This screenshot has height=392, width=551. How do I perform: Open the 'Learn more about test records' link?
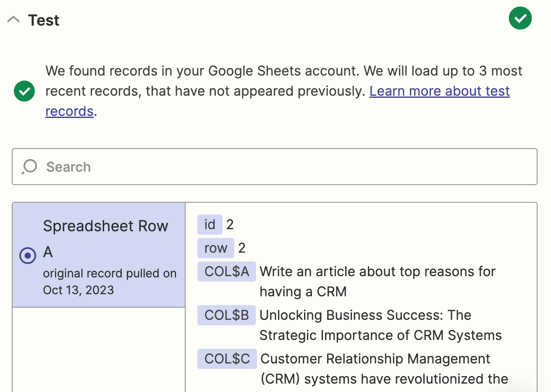439,91
